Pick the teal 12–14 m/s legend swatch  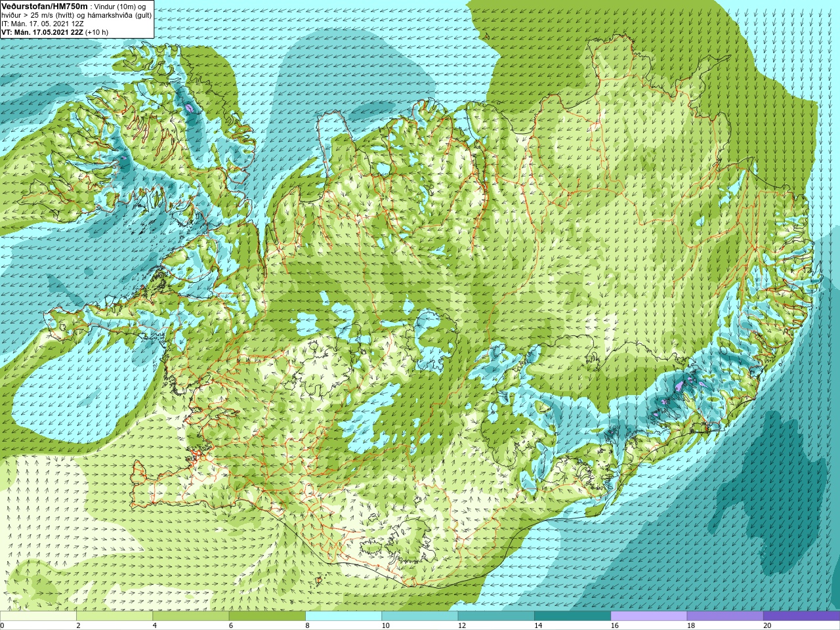pyautogui.click(x=496, y=616)
